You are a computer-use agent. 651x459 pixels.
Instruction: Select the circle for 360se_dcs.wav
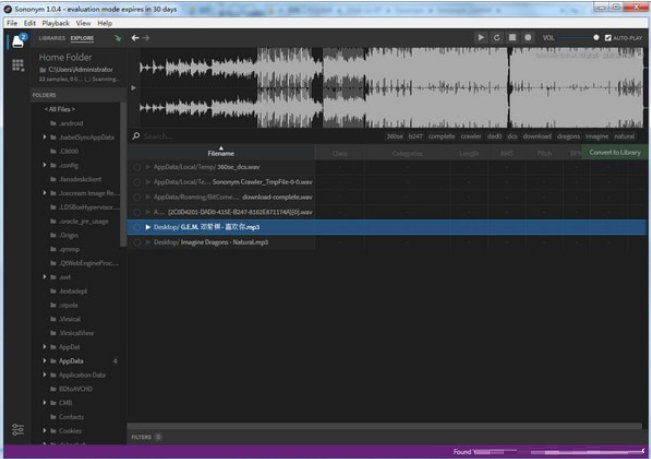click(x=137, y=167)
